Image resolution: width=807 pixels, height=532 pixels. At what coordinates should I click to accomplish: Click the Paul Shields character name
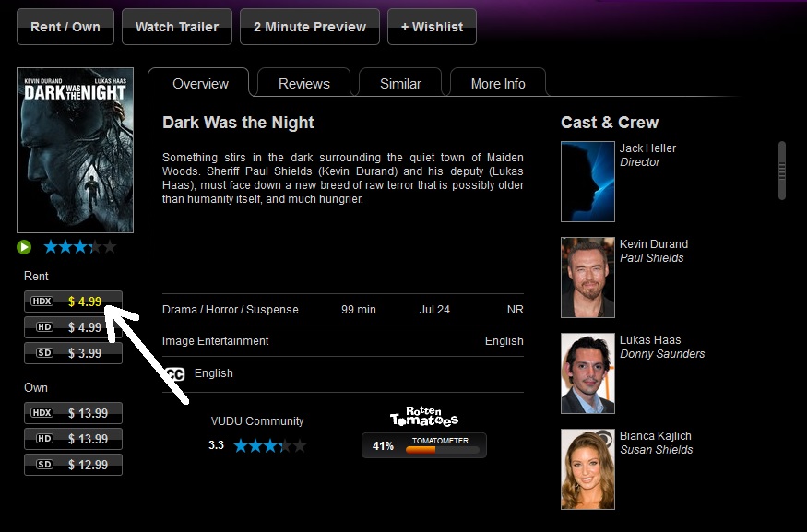pyautogui.click(x=651, y=258)
